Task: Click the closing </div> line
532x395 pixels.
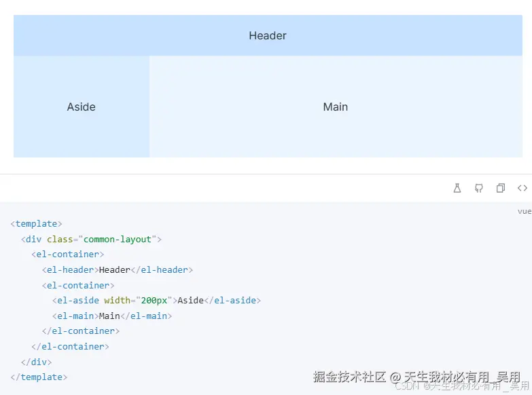Action: [36, 362]
